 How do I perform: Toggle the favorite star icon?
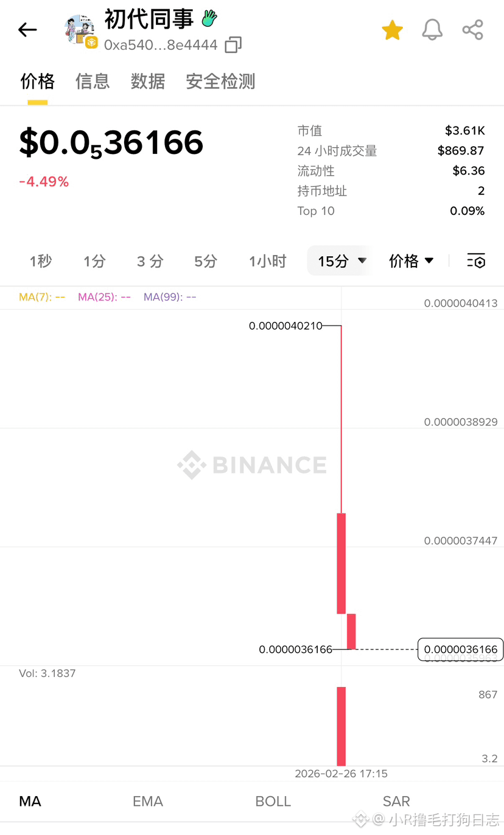pos(392,30)
